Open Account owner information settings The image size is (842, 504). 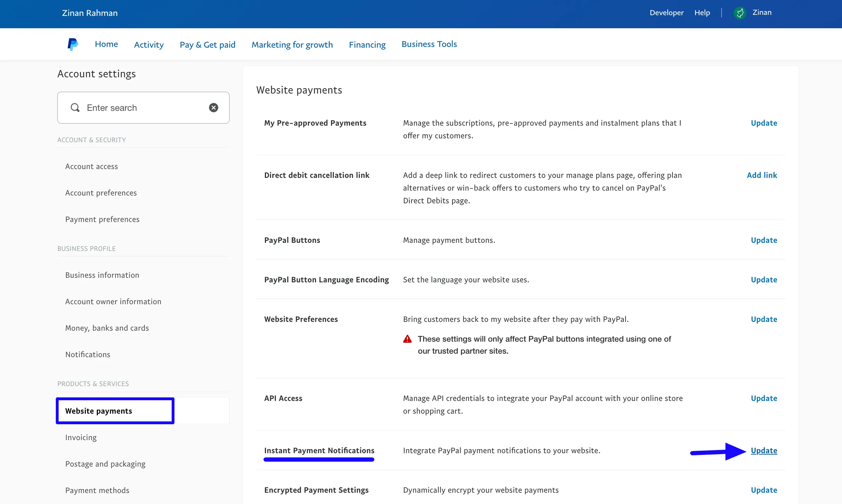113,301
